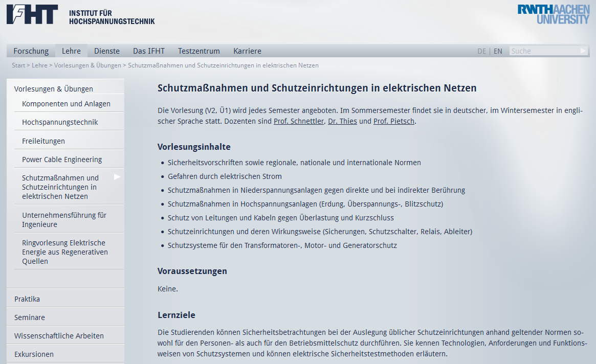Viewport: 596px width, 364px height.
Task: Click 'Institut für Hochspannungstechnik' header text
Action: coord(112,17)
